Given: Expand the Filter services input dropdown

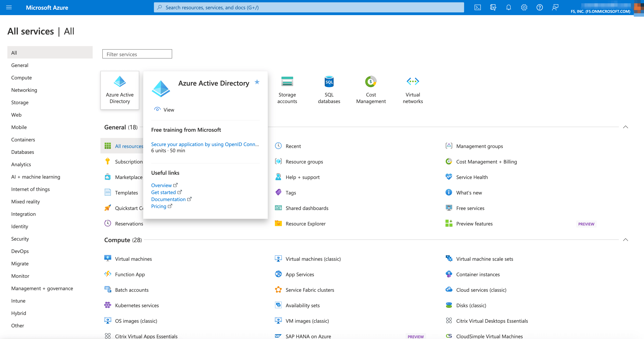Looking at the screenshot, I should pos(137,54).
